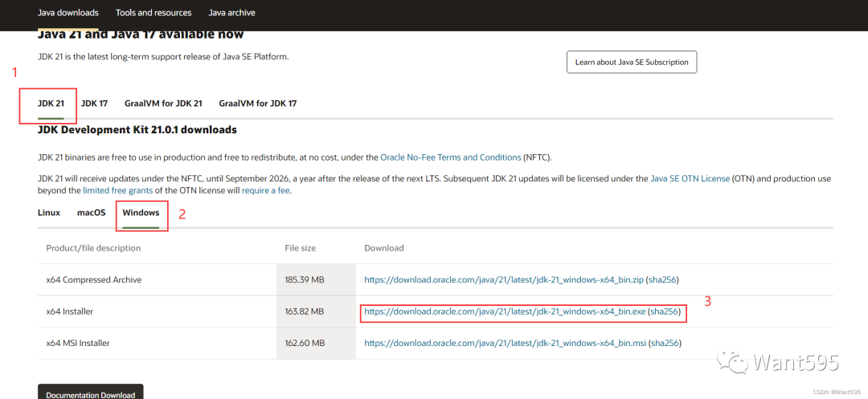Screen dimensions: 868x399
Task: Select the JDK 17 tab
Action: point(94,104)
